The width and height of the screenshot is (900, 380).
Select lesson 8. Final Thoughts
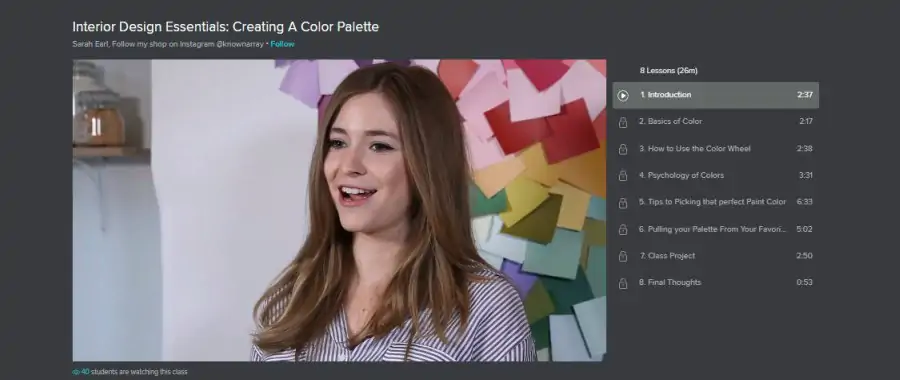point(716,282)
